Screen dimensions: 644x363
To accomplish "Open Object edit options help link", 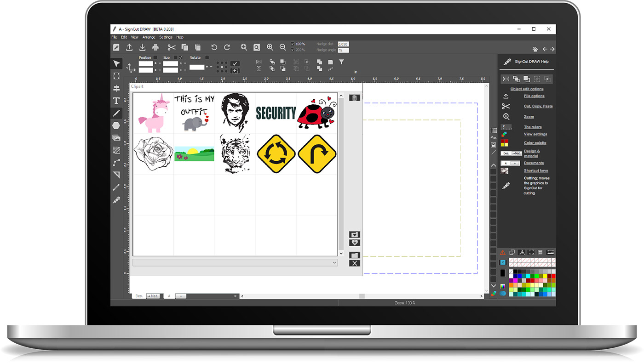I will [x=527, y=89].
